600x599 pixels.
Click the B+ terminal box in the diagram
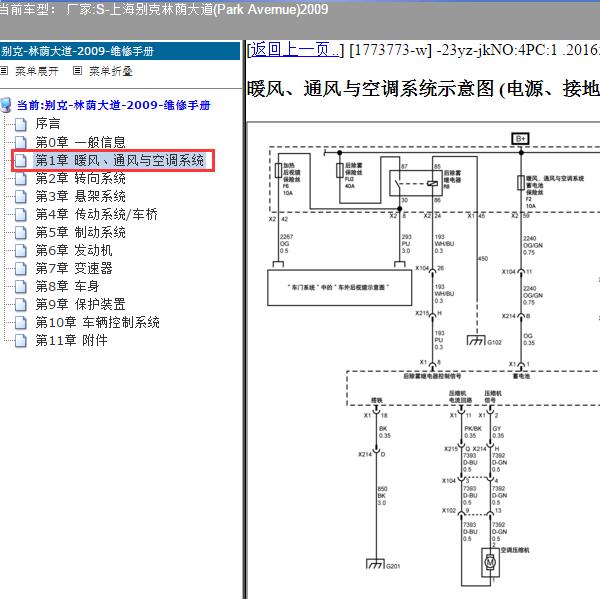click(520, 139)
